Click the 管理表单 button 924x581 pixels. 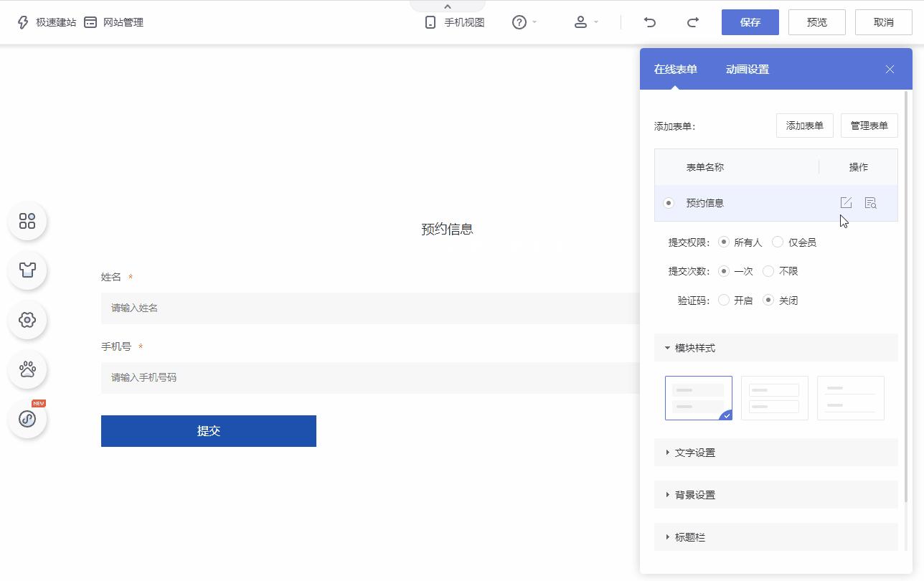(869, 126)
